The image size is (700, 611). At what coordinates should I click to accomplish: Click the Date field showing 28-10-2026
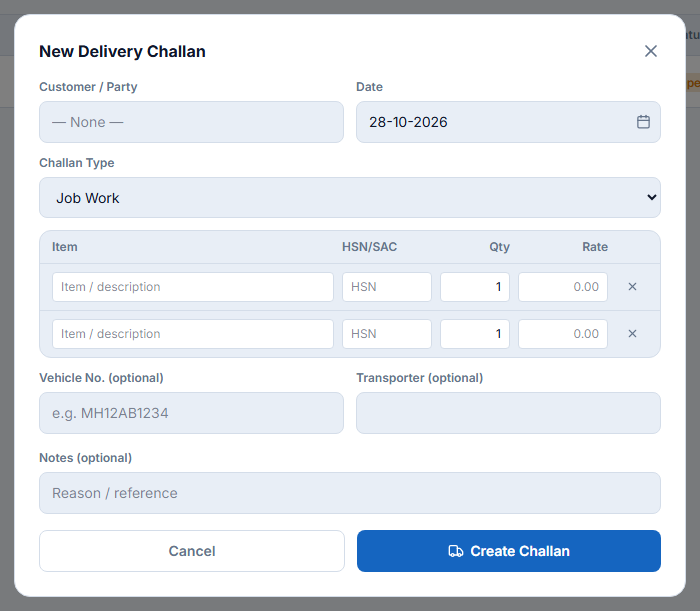pos(508,122)
